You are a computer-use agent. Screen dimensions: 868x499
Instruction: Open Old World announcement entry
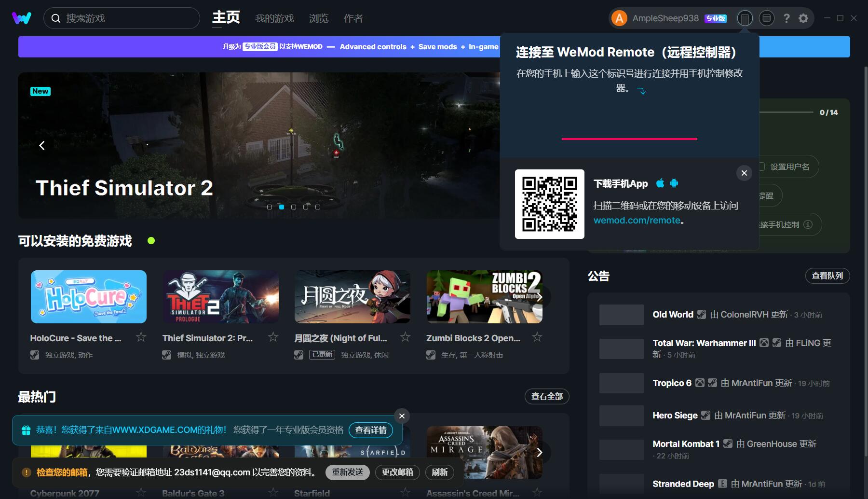coord(719,315)
